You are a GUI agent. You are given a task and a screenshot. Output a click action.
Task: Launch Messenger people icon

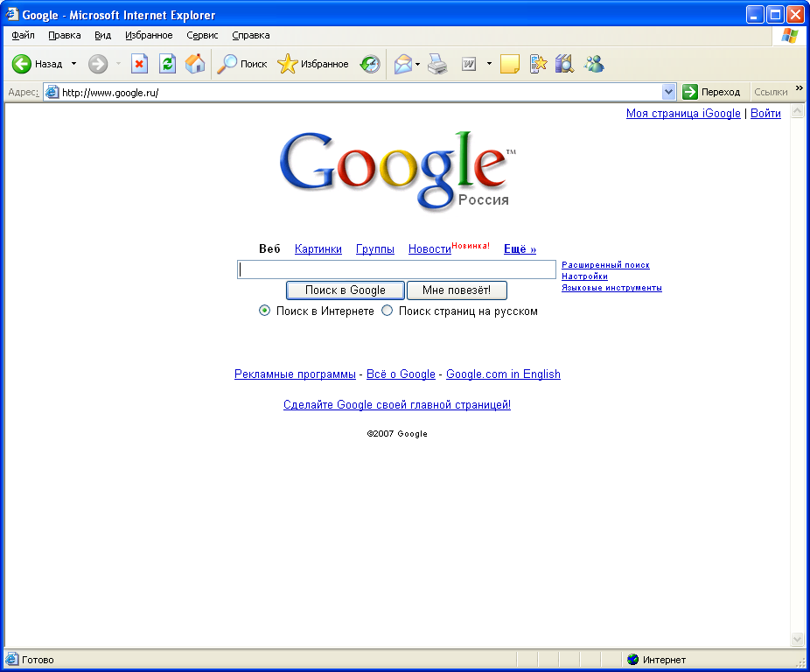[594, 64]
